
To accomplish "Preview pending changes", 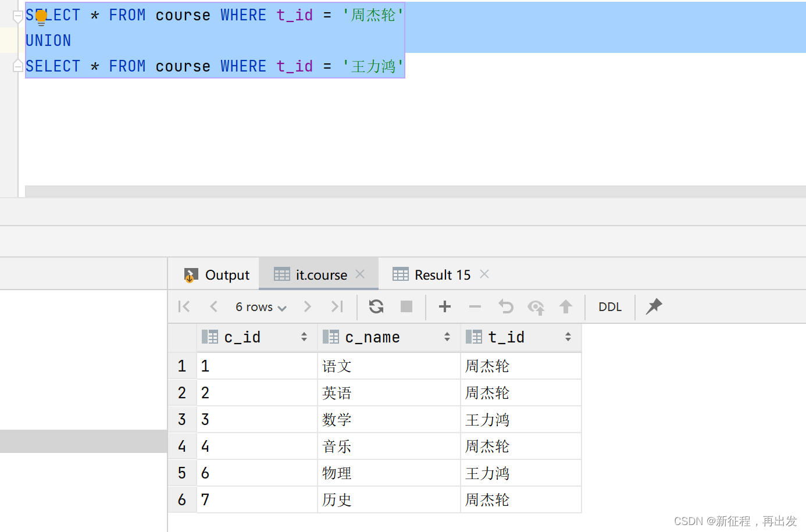I will (536, 307).
